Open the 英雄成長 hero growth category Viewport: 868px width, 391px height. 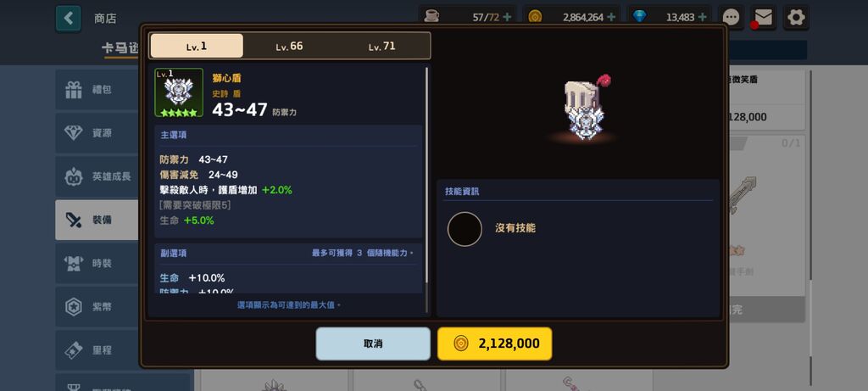pyautogui.click(x=97, y=176)
